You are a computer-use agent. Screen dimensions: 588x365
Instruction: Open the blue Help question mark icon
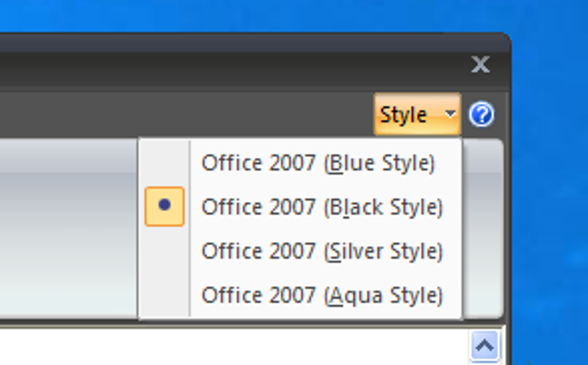[481, 114]
